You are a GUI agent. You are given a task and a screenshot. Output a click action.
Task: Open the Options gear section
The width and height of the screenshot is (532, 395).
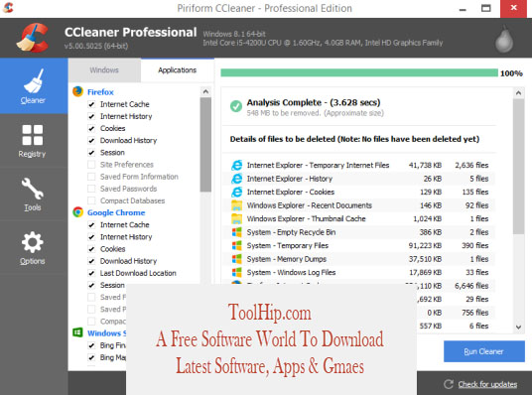pyautogui.click(x=32, y=248)
